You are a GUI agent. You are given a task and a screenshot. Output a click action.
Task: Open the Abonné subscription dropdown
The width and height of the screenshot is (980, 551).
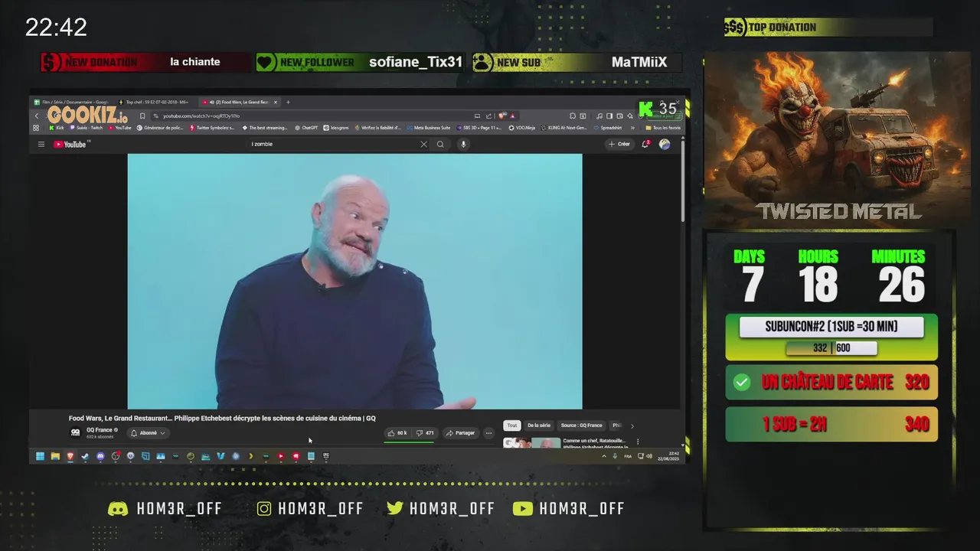(x=148, y=433)
